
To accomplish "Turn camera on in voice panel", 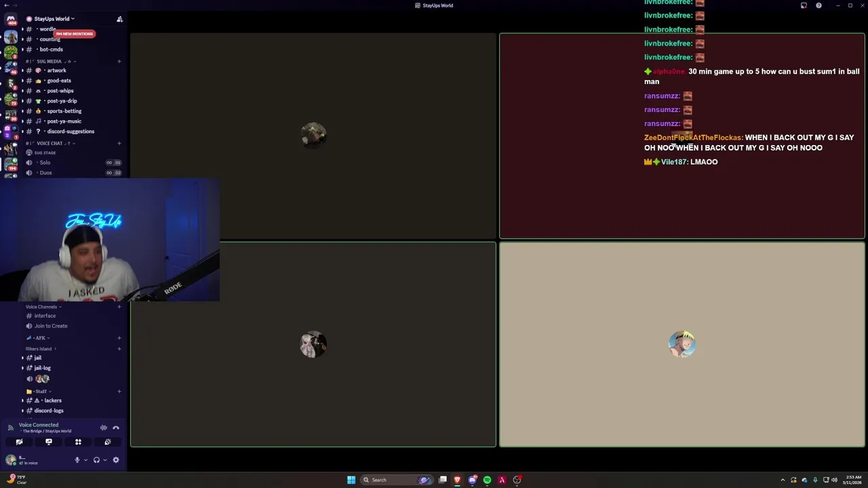I will (x=19, y=442).
